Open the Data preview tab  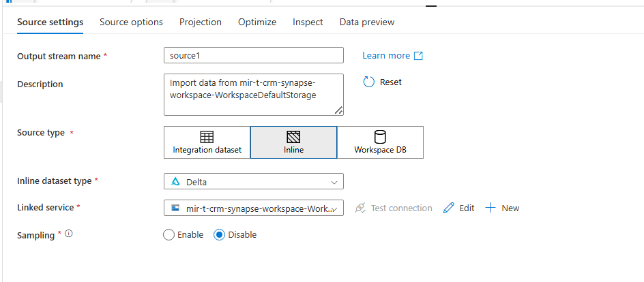tap(367, 22)
